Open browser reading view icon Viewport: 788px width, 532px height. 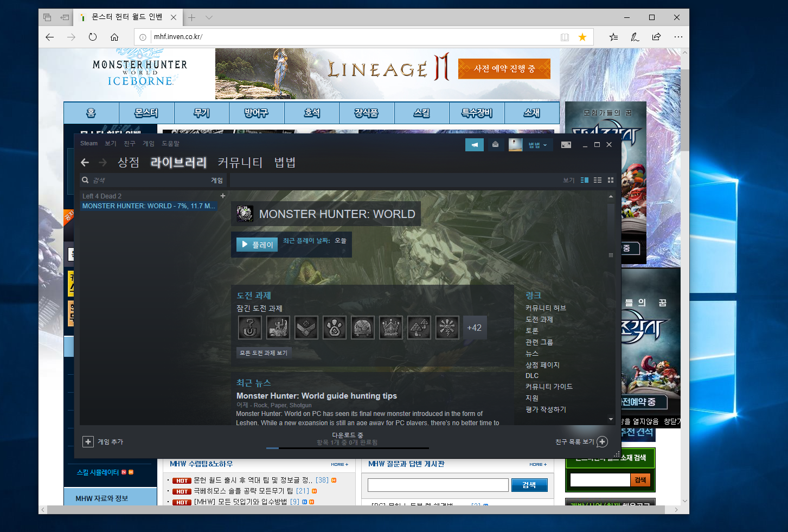(x=565, y=37)
